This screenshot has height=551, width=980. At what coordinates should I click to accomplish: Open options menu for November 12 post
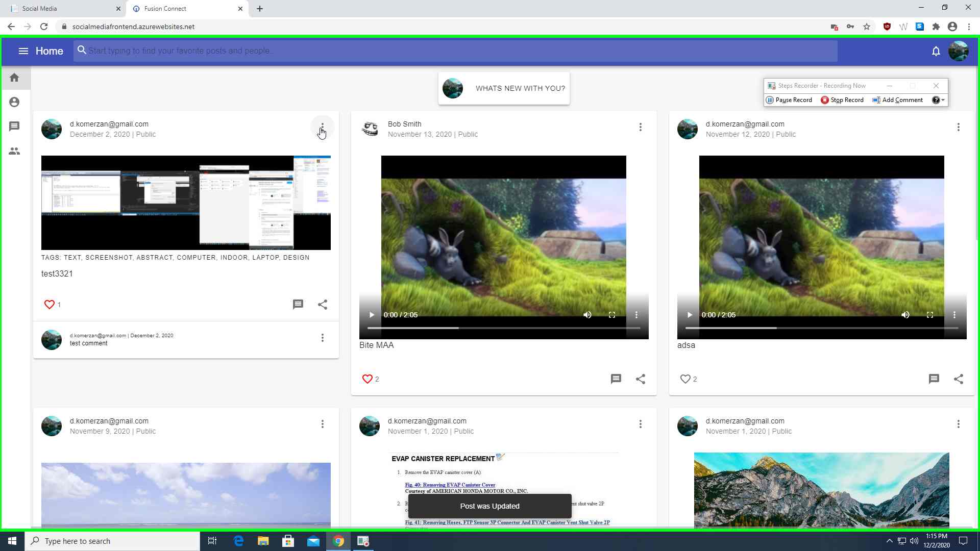(959, 127)
